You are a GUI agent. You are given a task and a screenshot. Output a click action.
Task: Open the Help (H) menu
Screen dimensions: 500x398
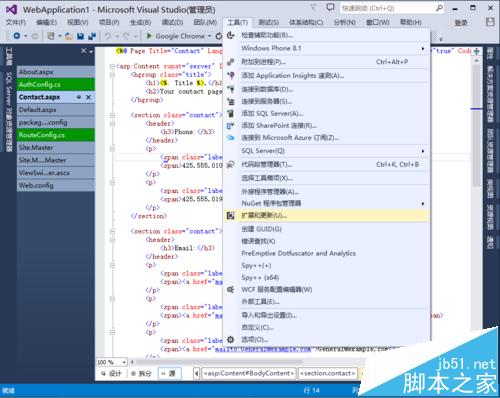pos(411,22)
